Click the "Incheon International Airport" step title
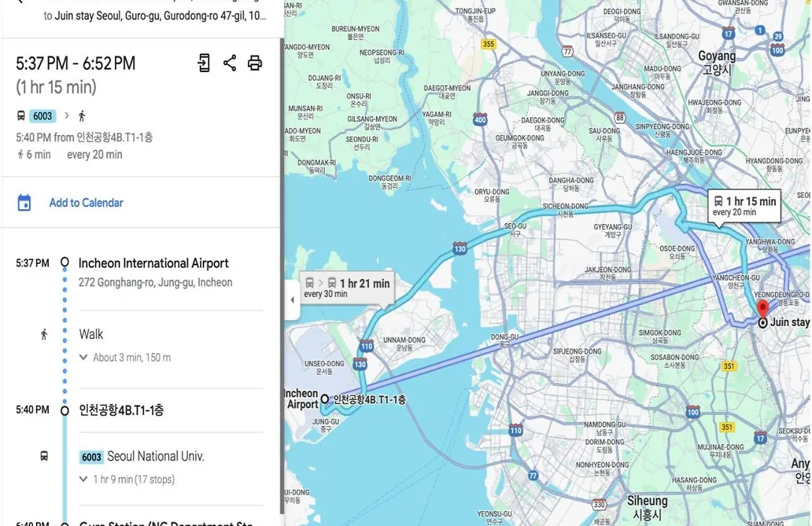This screenshot has width=812, height=526. [153, 263]
